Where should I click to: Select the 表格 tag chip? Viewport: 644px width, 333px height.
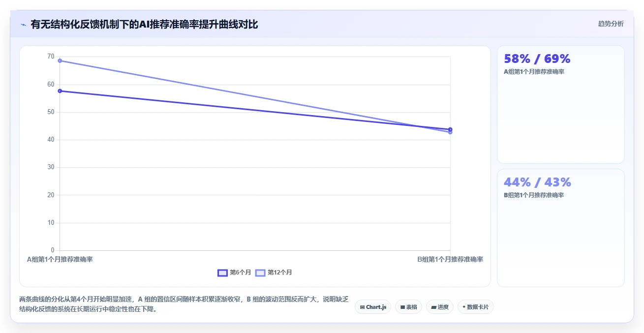(408, 307)
